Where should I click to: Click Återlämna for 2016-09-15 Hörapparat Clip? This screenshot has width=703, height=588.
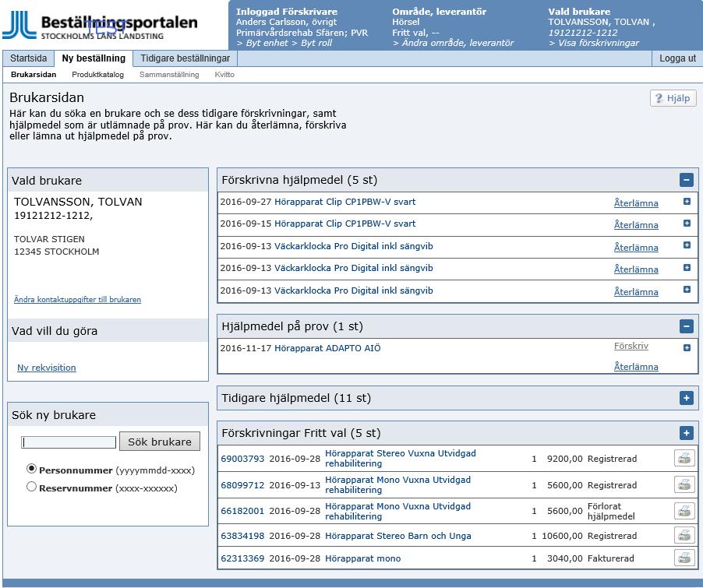(636, 225)
